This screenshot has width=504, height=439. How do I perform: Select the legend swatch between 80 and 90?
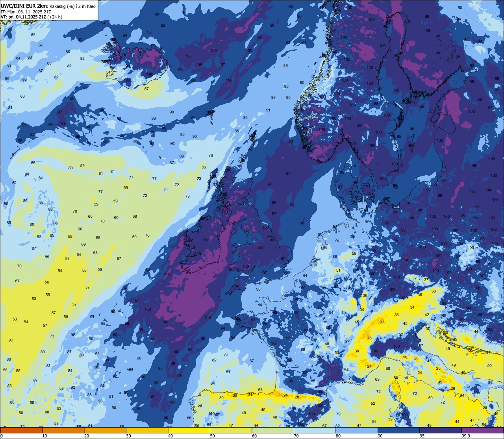click(x=357, y=430)
